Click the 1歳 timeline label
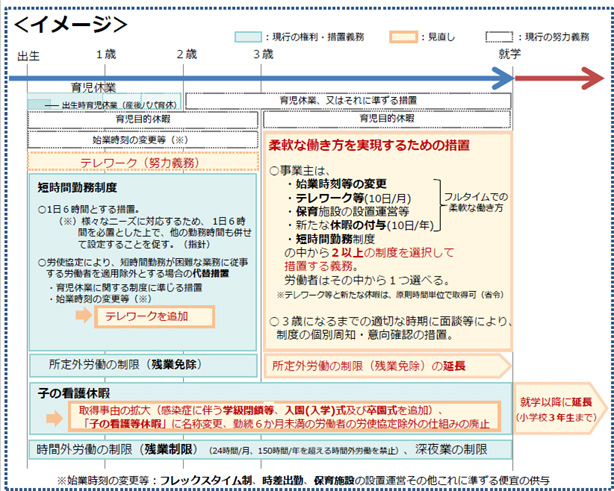Image resolution: width=614 pixels, height=491 pixels. coord(106,54)
